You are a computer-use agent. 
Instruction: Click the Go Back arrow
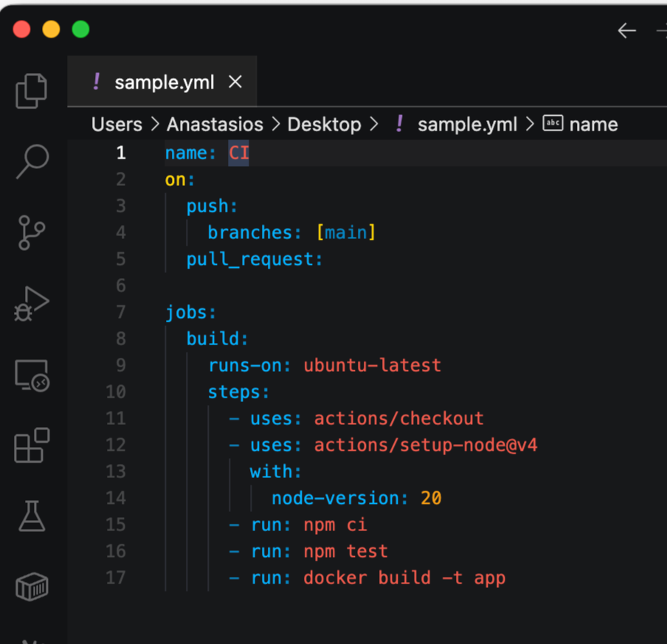[x=626, y=30]
